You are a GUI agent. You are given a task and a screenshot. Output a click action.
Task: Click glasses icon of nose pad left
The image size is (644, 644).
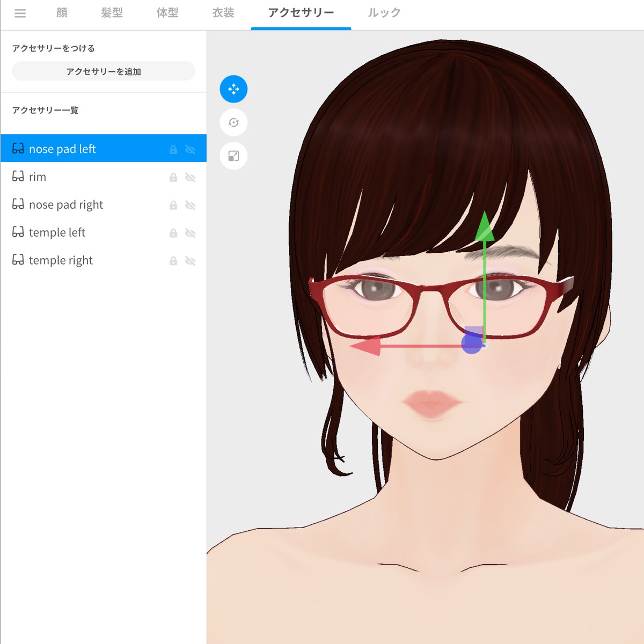[18, 149]
